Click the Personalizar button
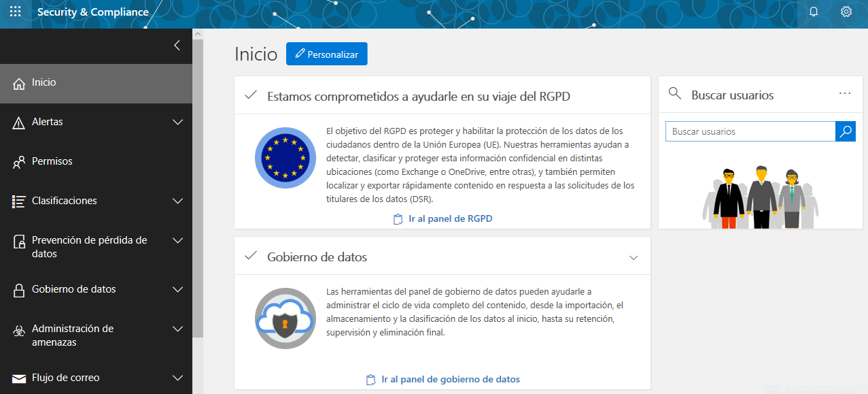 tap(326, 54)
